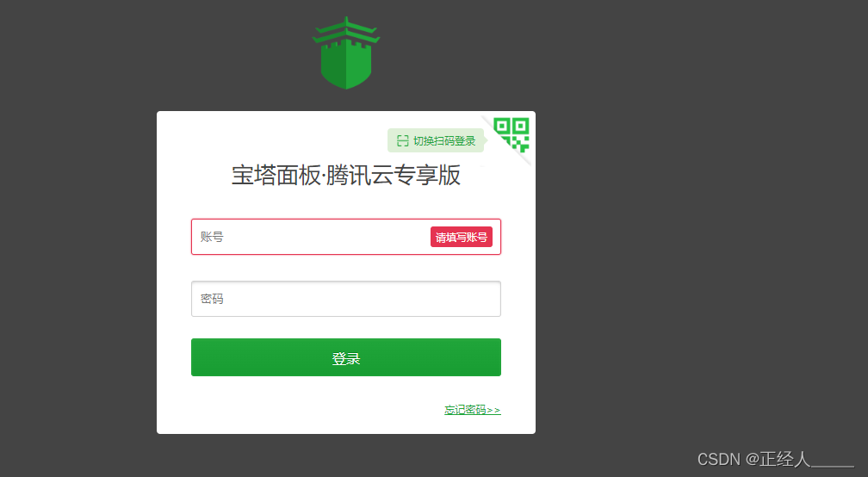Click the 腾讯云专享版 part of the title
Screen dimensions: 868x477
(394, 176)
